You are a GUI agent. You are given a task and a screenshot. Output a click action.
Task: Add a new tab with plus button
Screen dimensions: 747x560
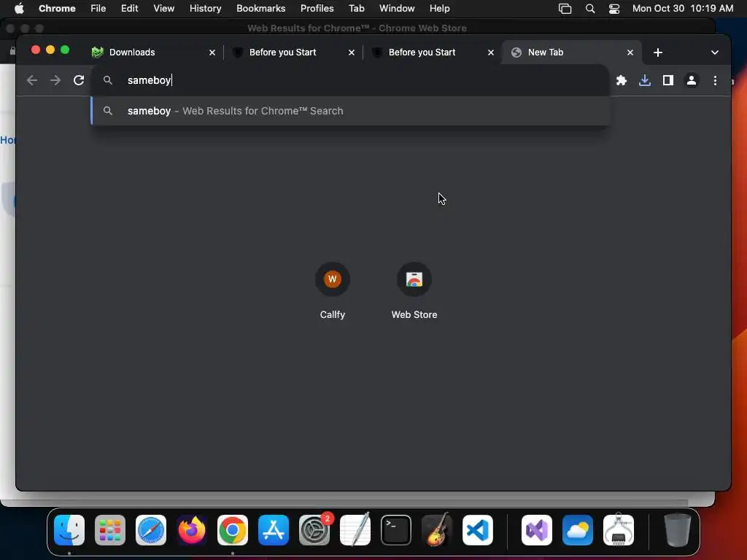tap(658, 52)
